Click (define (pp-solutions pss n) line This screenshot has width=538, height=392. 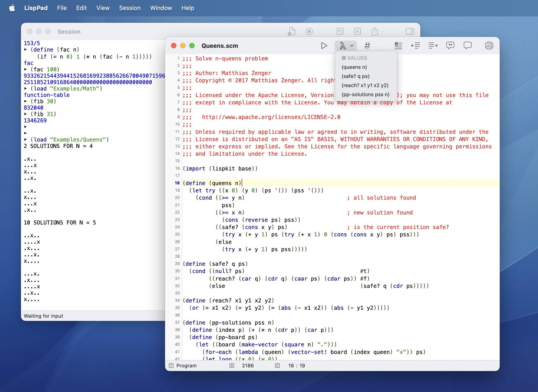pos(228,322)
